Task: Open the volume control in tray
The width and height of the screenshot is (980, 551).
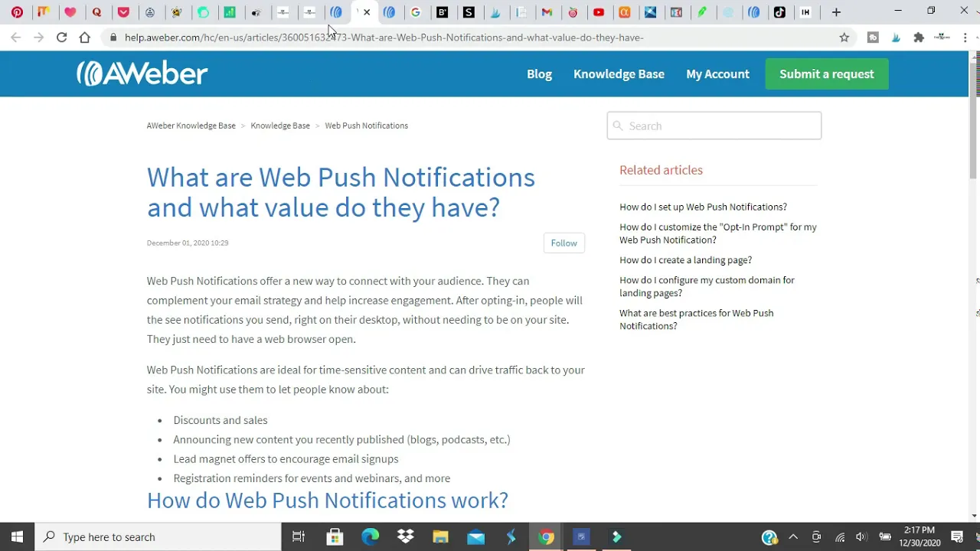Action: click(x=861, y=536)
